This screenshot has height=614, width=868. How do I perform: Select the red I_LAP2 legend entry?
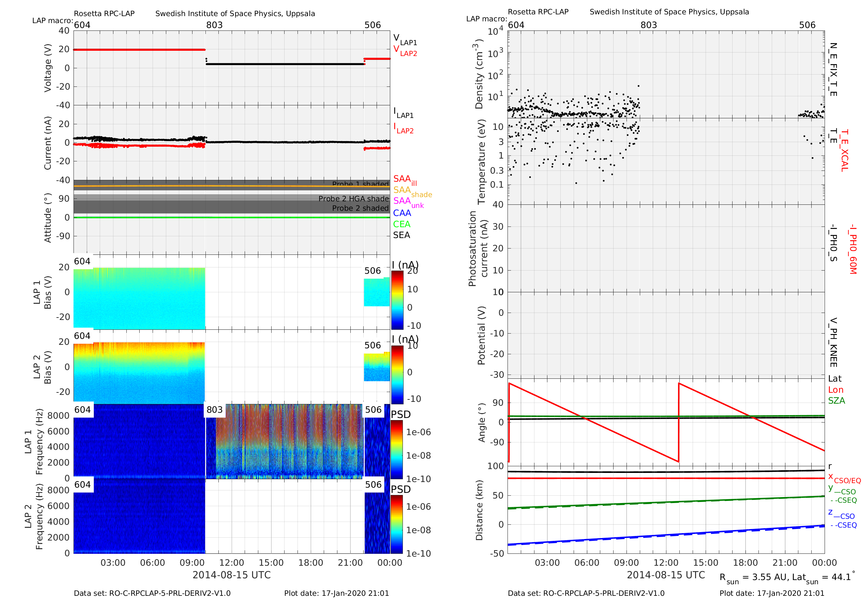click(404, 128)
